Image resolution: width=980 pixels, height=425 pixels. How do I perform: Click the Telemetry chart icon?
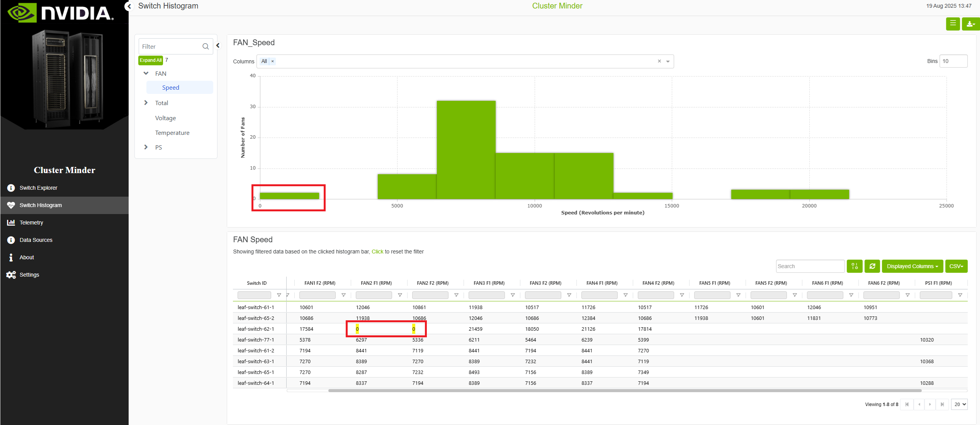(x=11, y=223)
